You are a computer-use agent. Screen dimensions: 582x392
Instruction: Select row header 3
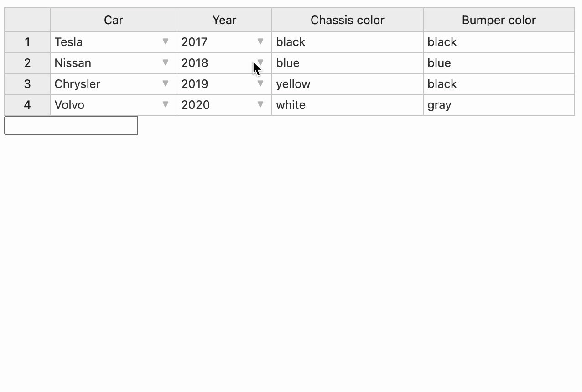point(27,84)
